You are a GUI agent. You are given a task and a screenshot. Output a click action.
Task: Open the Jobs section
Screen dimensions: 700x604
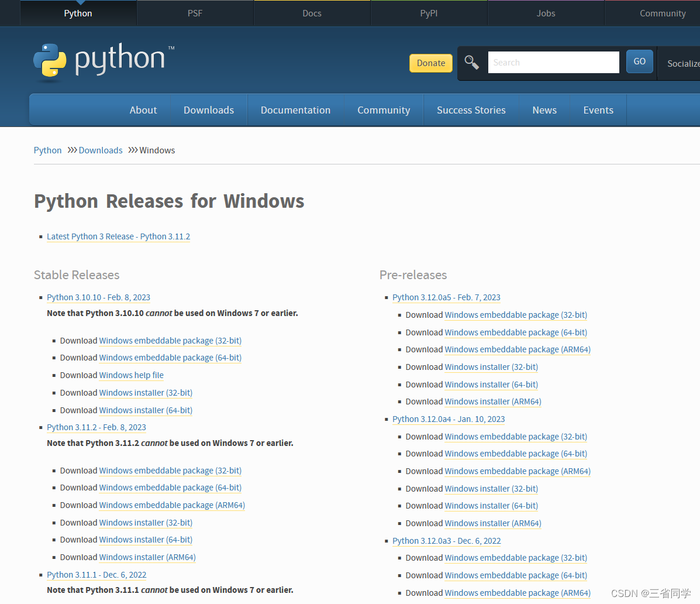(545, 12)
